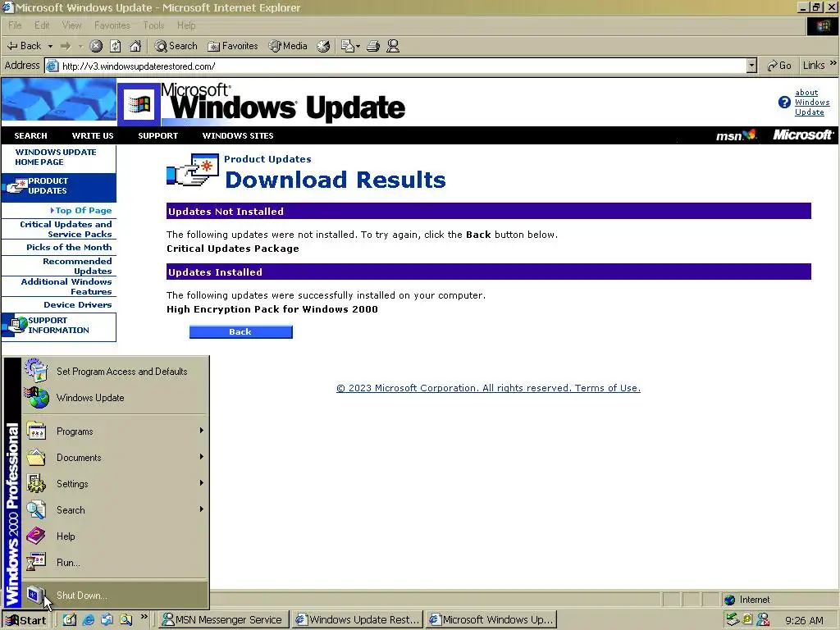Open Picks of the Month link
840x630 pixels.
coord(69,248)
